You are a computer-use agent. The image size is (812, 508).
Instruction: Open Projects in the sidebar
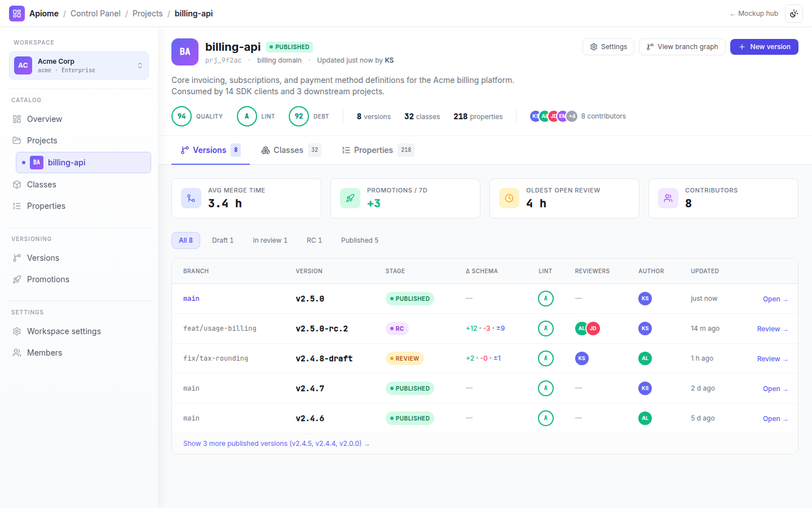[79, 141]
